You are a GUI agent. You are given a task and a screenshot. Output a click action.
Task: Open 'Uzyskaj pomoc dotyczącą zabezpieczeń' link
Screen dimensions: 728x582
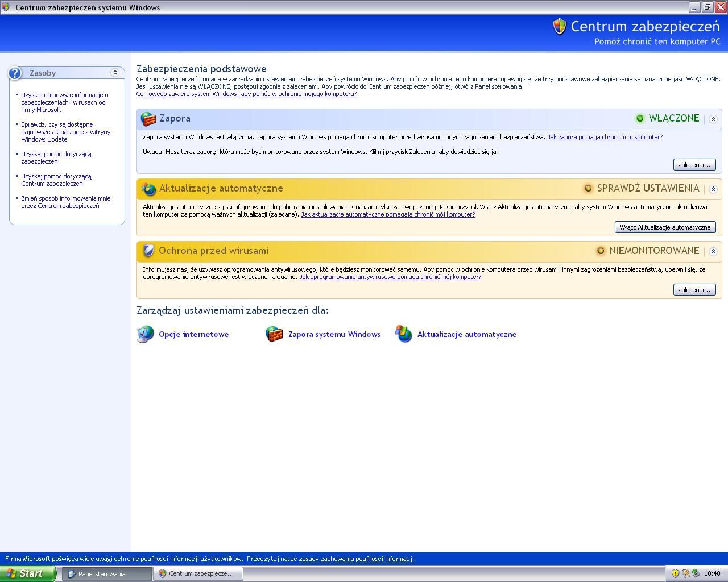pos(56,157)
